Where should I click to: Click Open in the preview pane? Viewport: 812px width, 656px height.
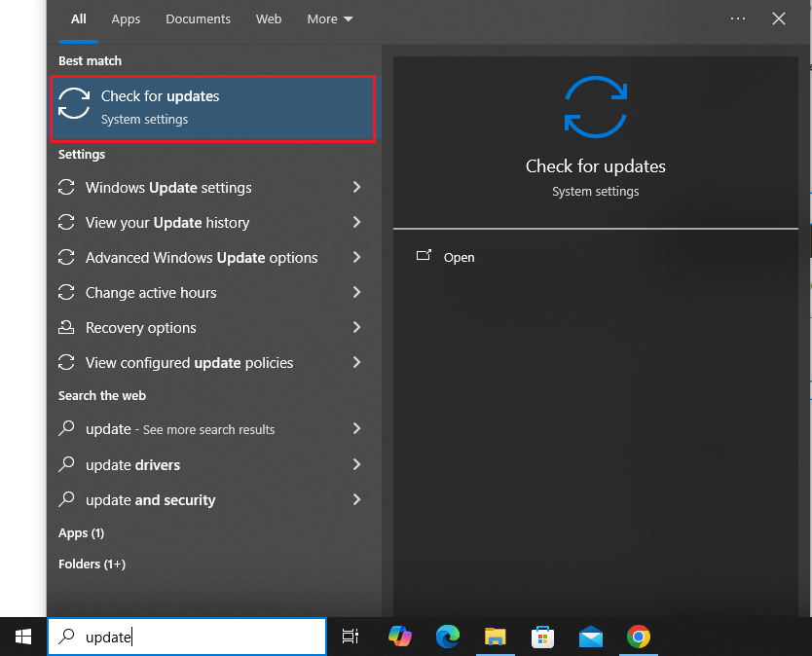(x=459, y=257)
